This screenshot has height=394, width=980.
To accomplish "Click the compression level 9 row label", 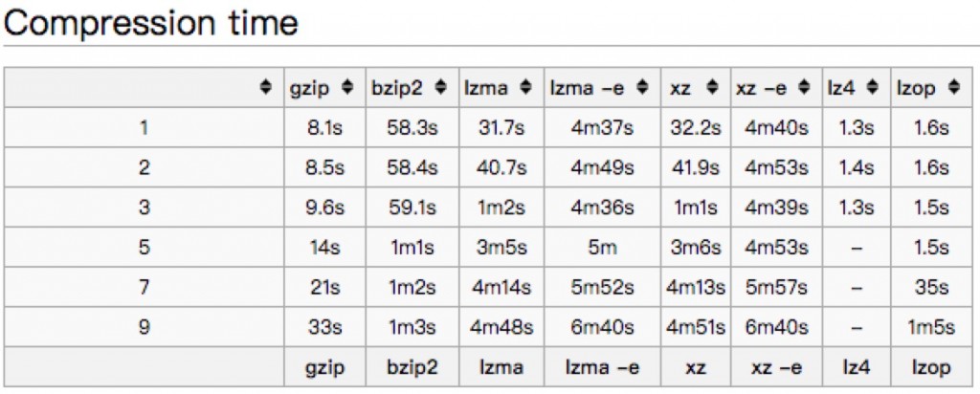I will [x=144, y=327].
